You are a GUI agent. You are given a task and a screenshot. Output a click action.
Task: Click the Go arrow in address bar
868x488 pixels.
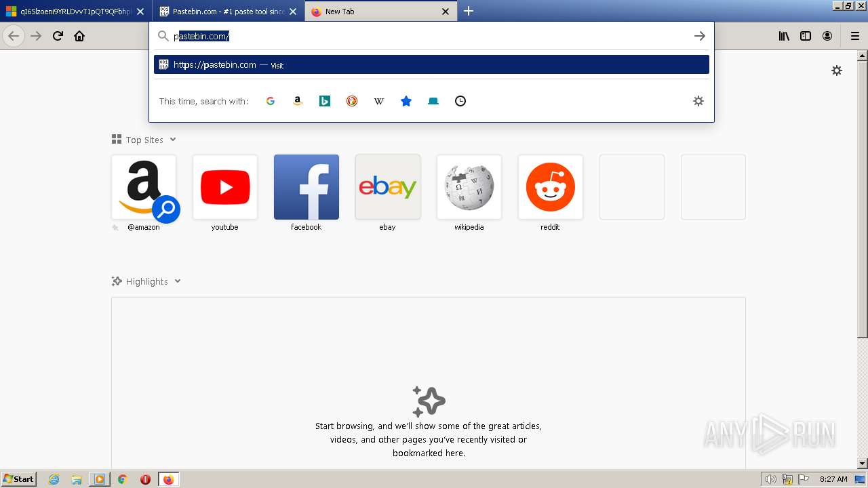click(699, 36)
